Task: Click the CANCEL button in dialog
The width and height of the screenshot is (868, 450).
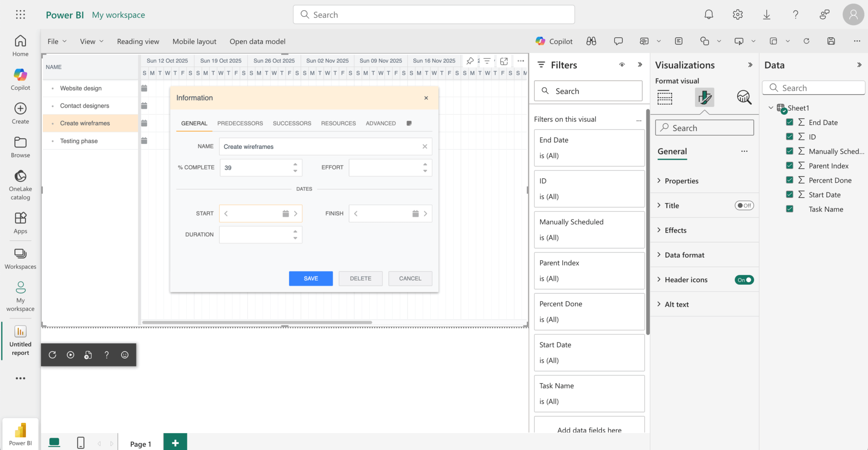Action: pyautogui.click(x=410, y=278)
